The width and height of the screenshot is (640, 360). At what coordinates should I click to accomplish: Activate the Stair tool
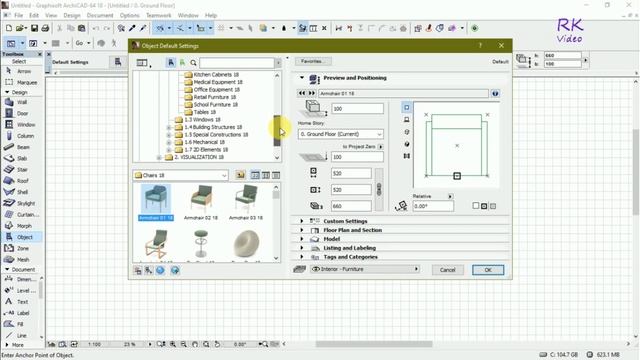pos(21,169)
